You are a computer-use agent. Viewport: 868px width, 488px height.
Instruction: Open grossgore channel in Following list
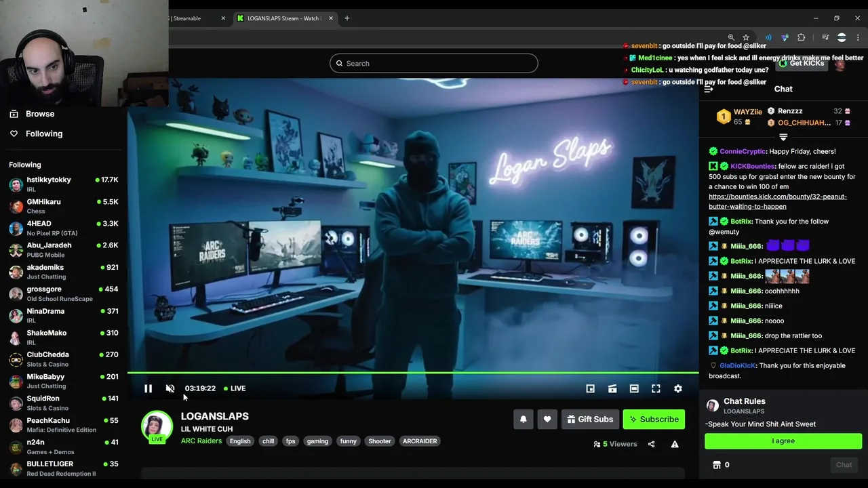(x=64, y=293)
